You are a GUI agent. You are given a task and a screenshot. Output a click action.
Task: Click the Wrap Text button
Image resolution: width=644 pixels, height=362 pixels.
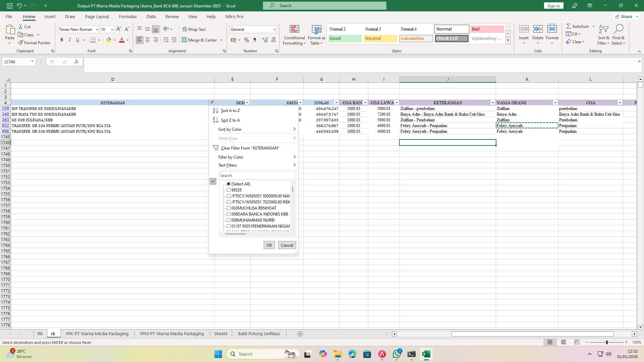point(194,29)
